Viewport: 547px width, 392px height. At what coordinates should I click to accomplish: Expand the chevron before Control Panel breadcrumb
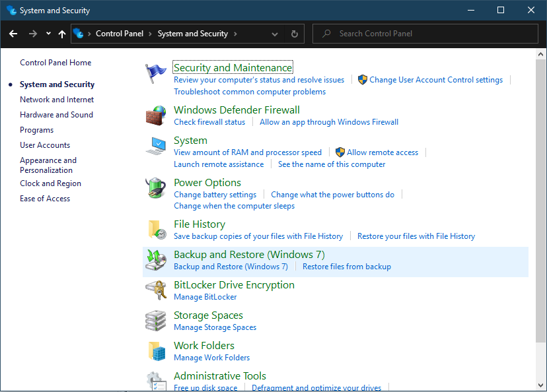pyautogui.click(x=89, y=34)
